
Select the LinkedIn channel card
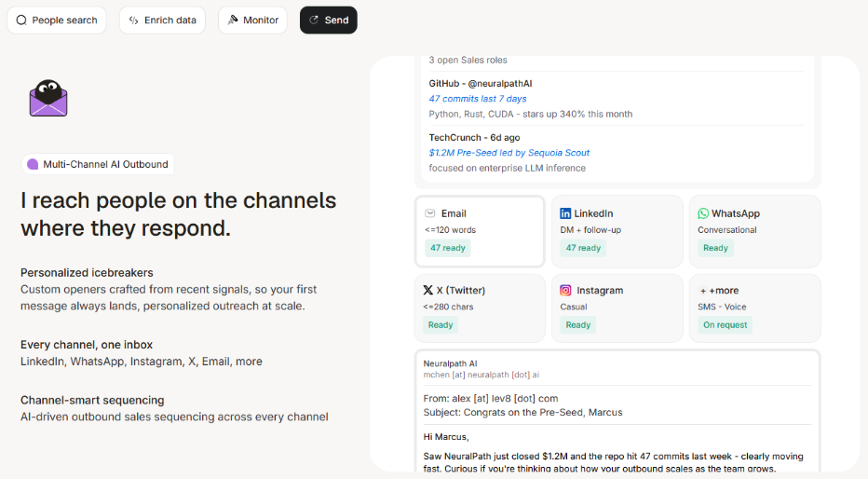pos(617,231)
